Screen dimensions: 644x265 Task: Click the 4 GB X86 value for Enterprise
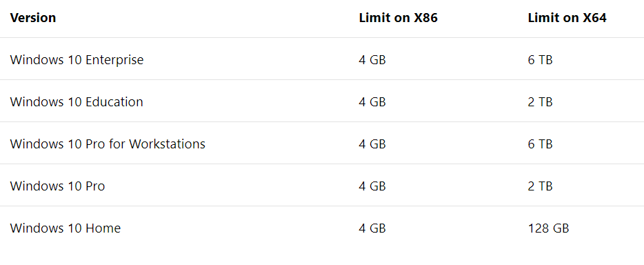tap(372, 60)
